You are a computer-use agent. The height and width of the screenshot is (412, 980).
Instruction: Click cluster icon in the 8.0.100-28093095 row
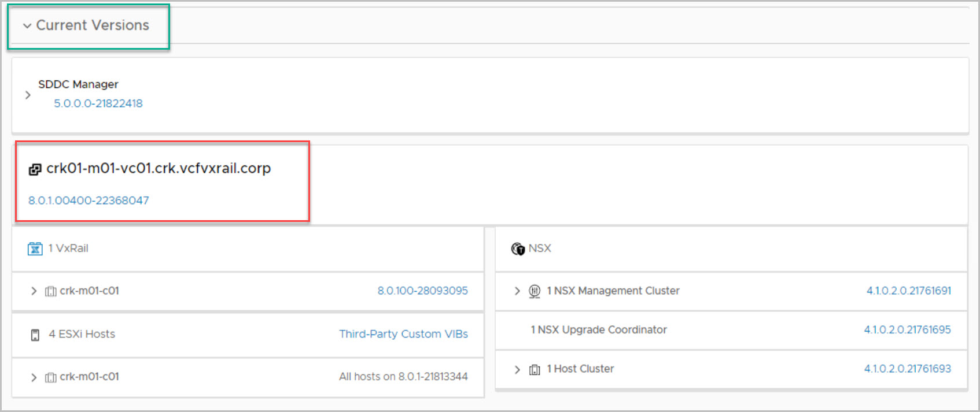[51, 291]
